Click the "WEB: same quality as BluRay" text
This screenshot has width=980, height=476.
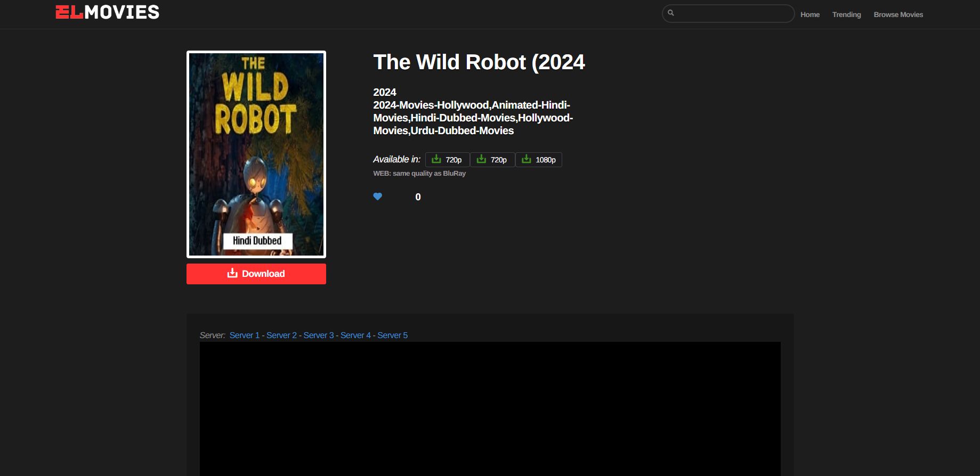coord(419,174)
